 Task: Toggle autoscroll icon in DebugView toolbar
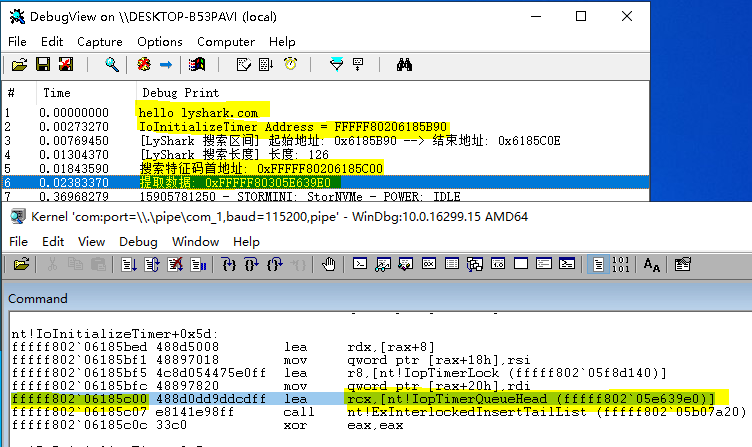[266, 64]
